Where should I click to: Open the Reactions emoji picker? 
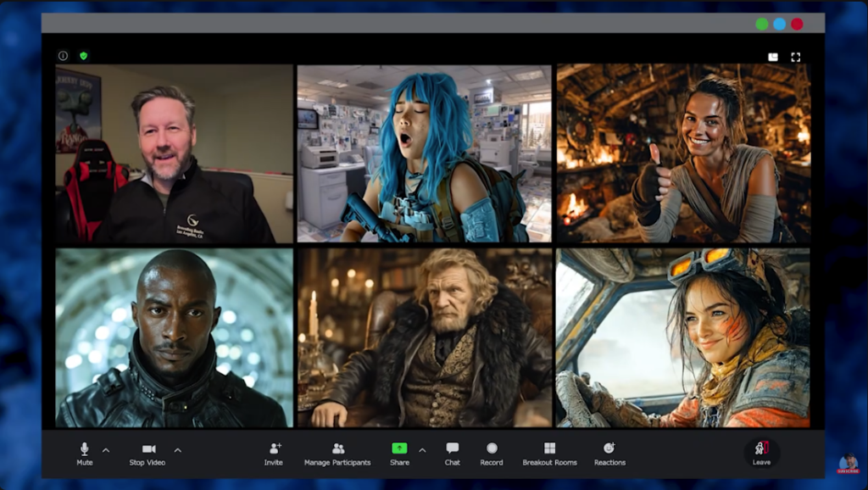coord(609,452)
